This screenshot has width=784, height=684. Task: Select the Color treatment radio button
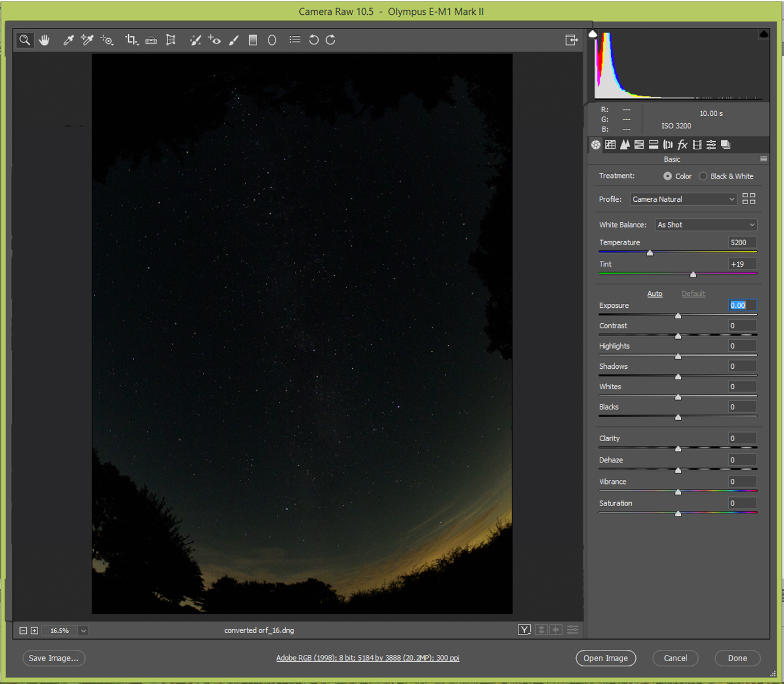pyautogui.click(x=668, y=176)
